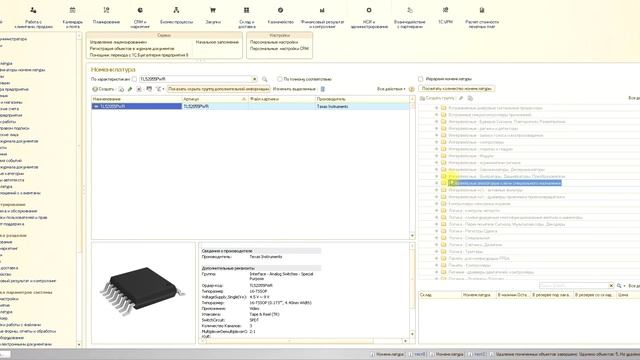This screenshot has height=360, width=640.
Task: Click the 'Изменить выделенные' button
Action: click(x=294, y=89)
